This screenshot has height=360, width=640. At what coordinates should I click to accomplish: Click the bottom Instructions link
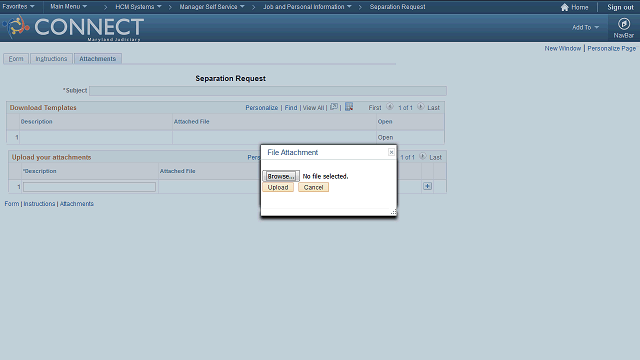[39, 204]
